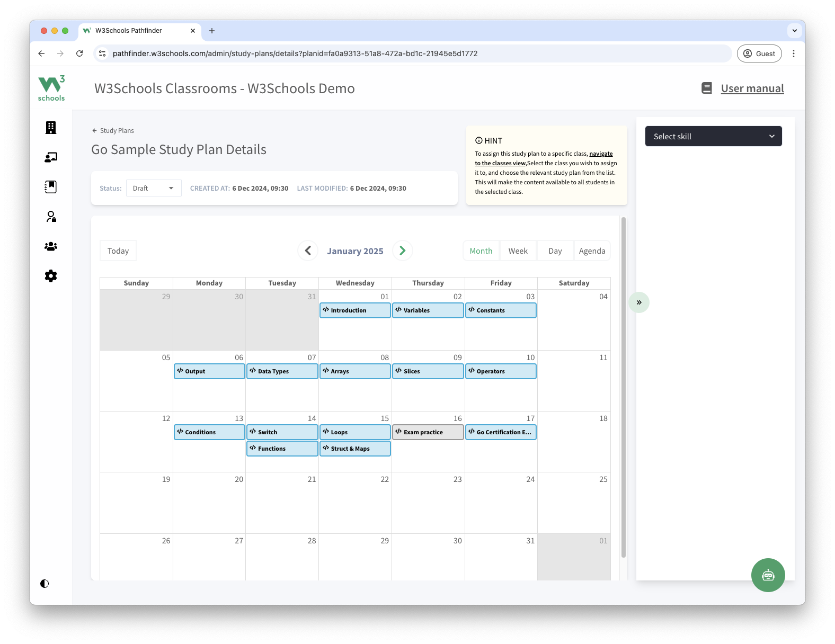
Task: Expand the Select skill dropdown
Action: click(x=713, y=136)
